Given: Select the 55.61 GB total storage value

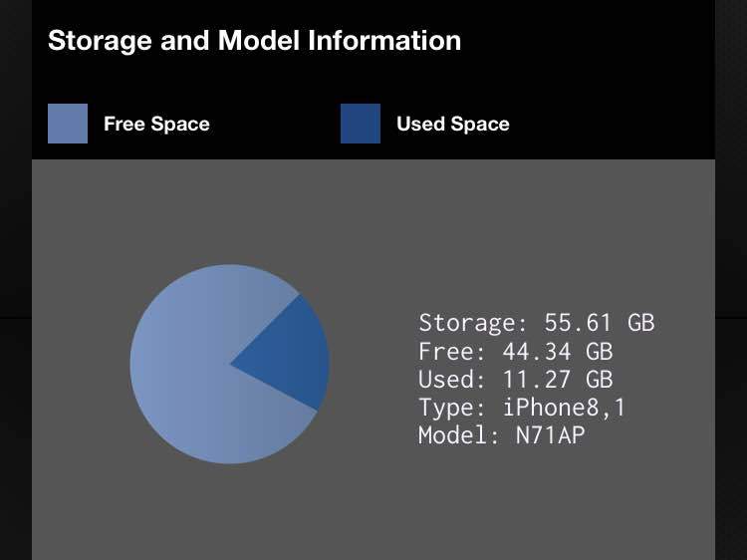Looking at the screenshot, I should tap(600, 323).
